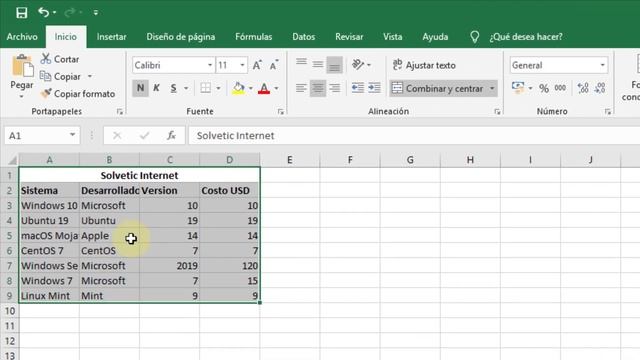
Task: Apply the red font color
Action: click(x=264, y=88)
